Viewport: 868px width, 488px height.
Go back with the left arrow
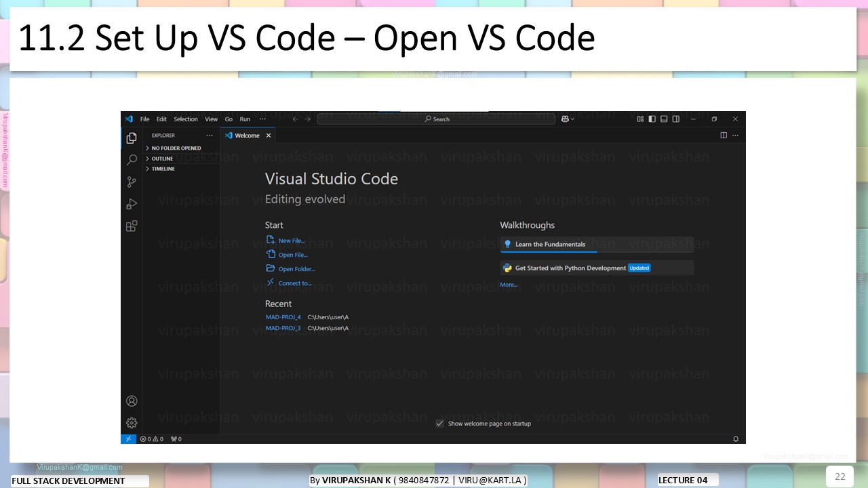click(295, 119)
